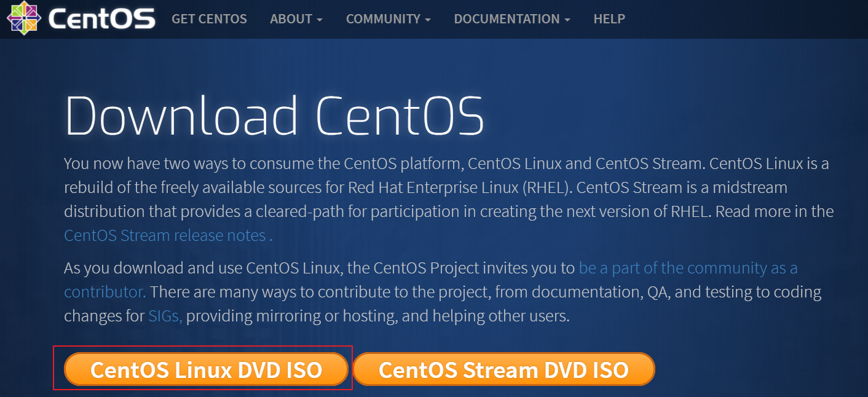868x397 pixels.
Task: Open the SIGs link
Action: click(x=165, y=316)
